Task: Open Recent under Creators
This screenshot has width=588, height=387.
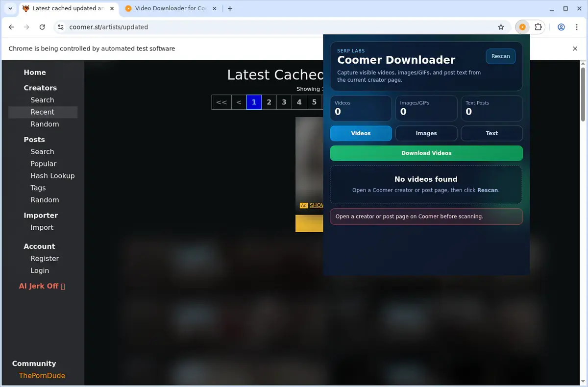Action: (x=42, y=112)
